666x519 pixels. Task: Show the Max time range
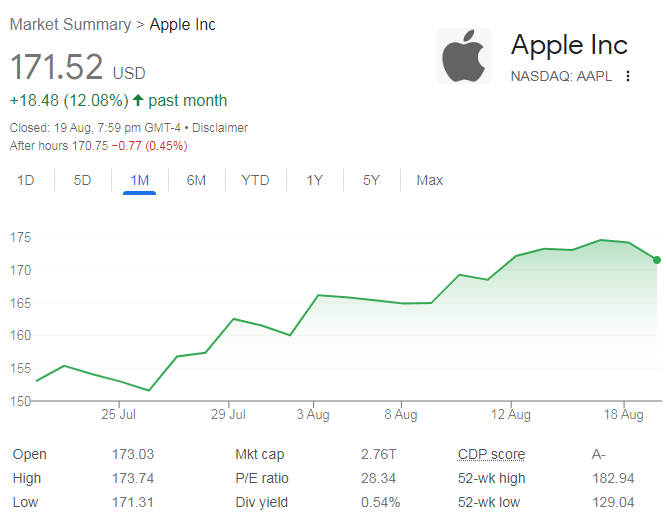click(429, 180)
